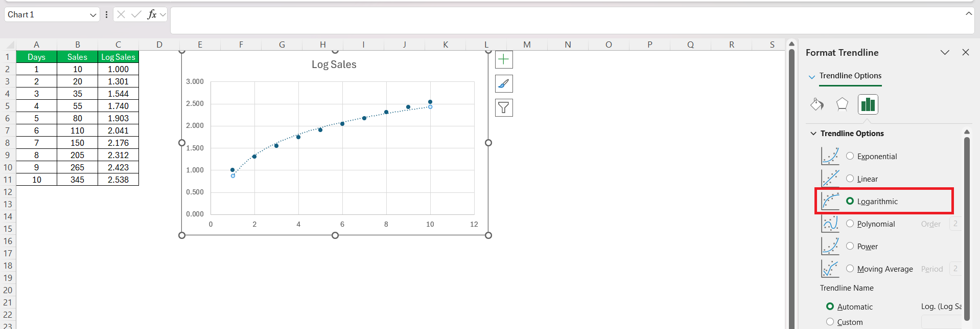Select row 11 header

click(8, 180)
